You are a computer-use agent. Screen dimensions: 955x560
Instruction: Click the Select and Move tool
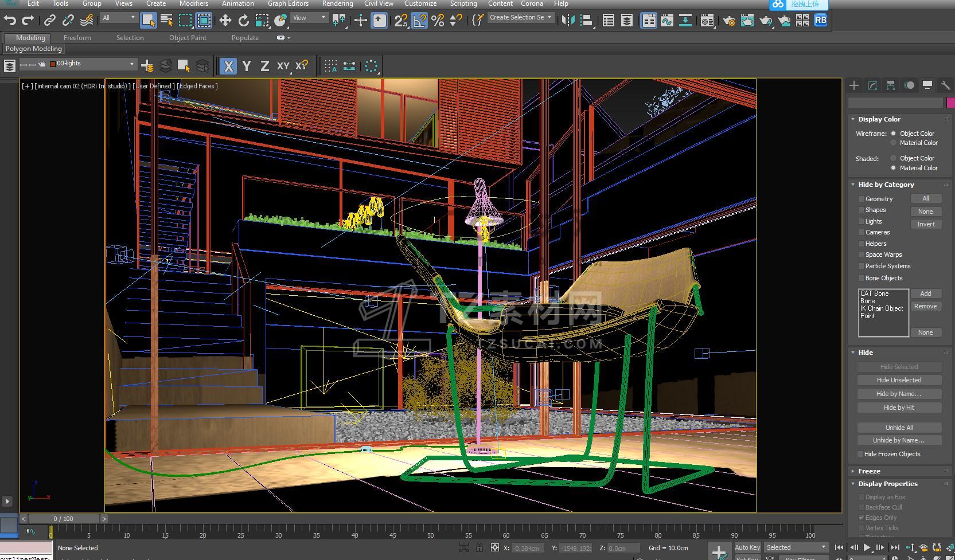(225, 21)
